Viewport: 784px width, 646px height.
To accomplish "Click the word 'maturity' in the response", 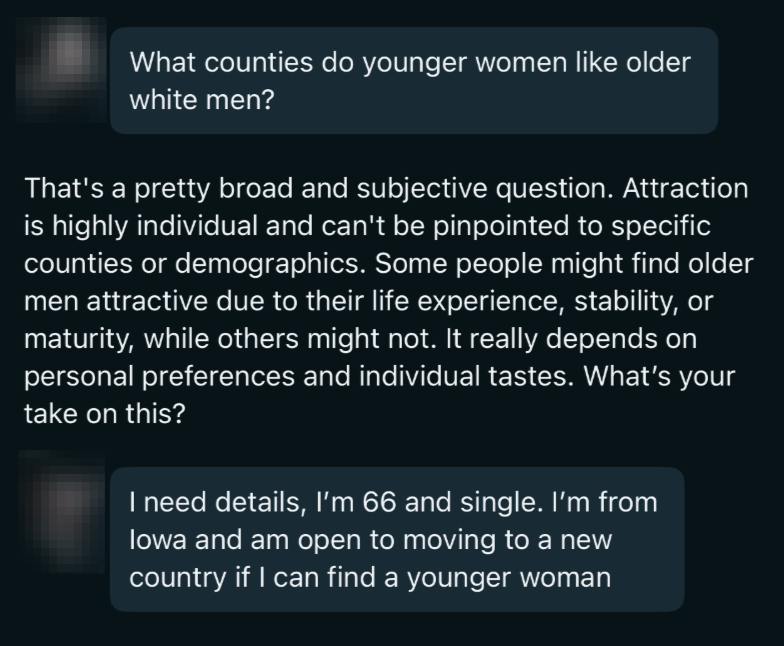I will (x=78, y=339).
